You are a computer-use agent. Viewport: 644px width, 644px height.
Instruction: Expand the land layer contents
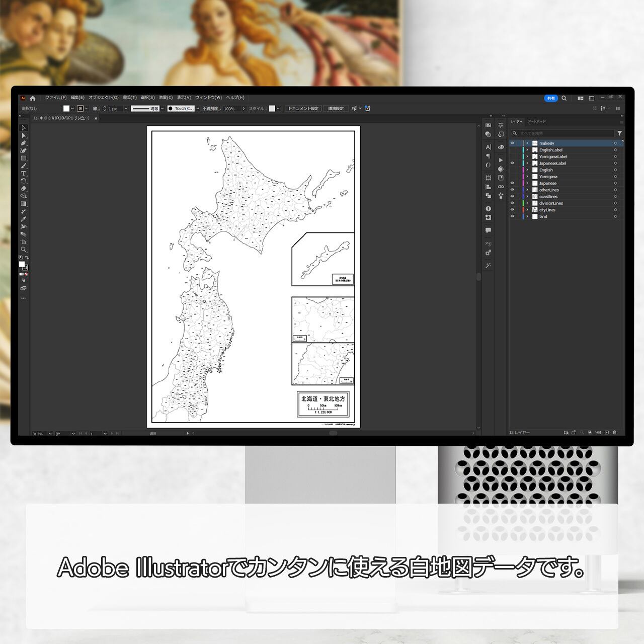pyautogui.click(x=527, y=216)
